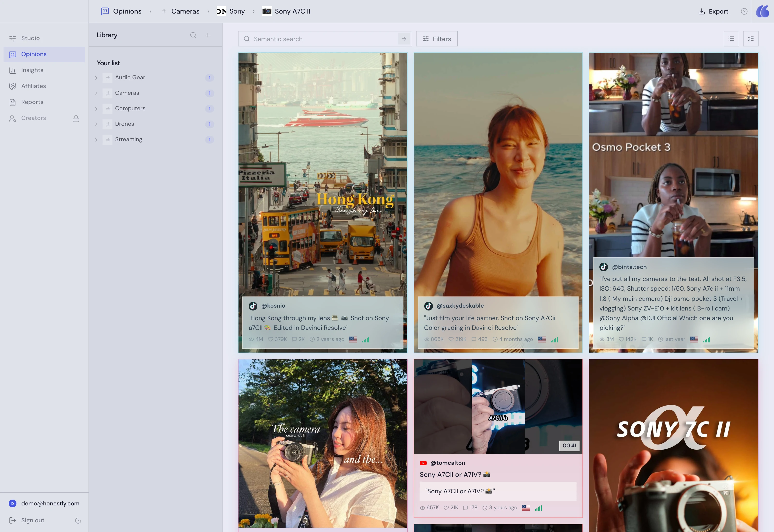Expand the Computers list

[x=96, y=109]
